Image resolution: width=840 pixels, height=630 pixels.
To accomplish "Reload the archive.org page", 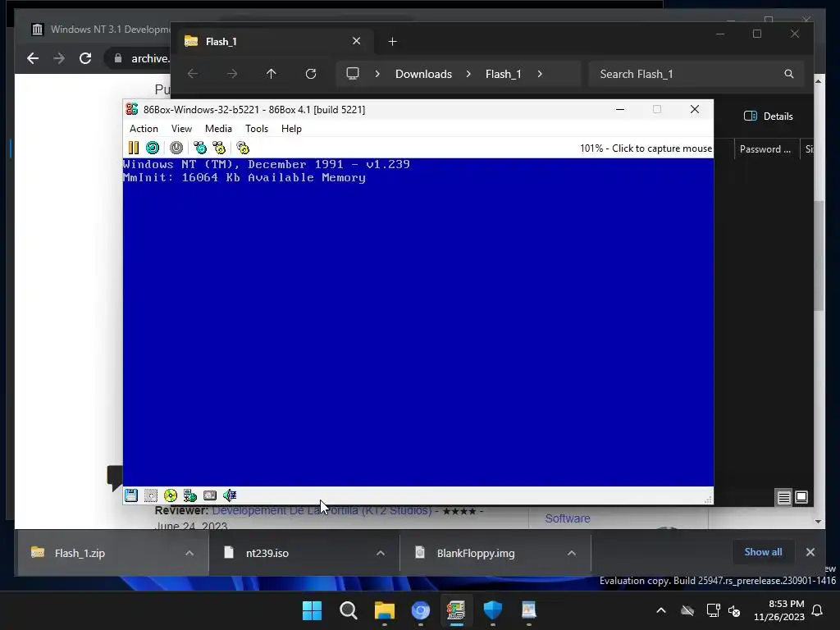I will 85,58.
